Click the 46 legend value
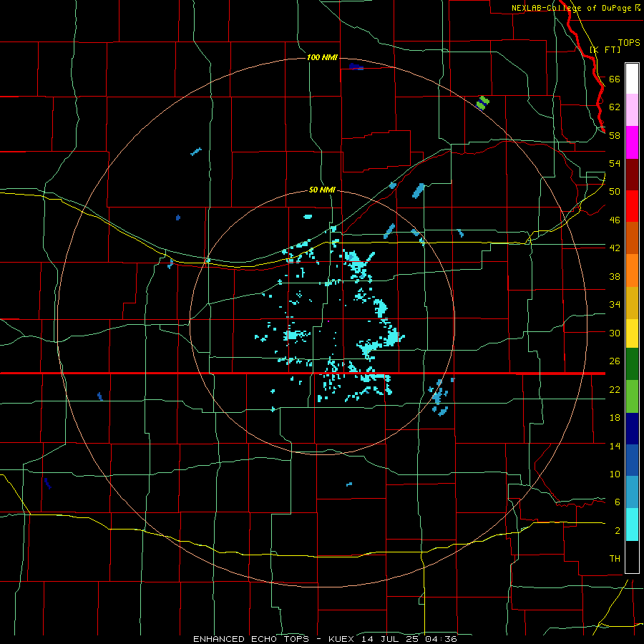 615,220
